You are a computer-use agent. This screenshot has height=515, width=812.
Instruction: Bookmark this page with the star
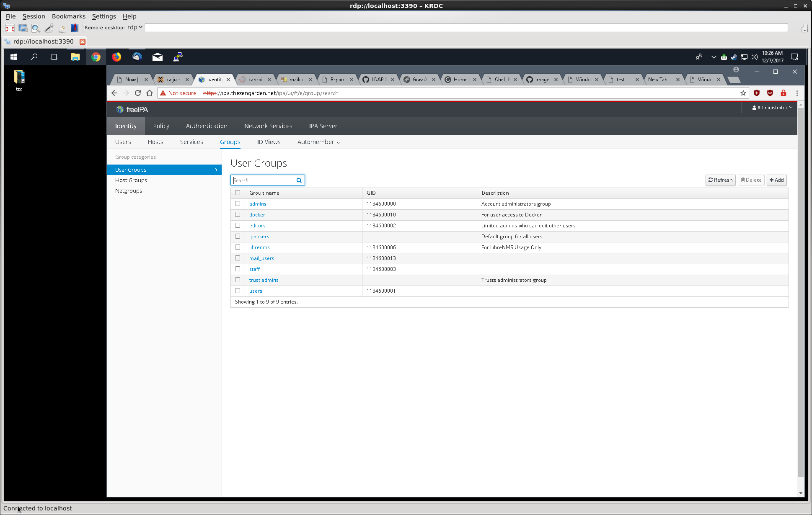pos(743,93)
